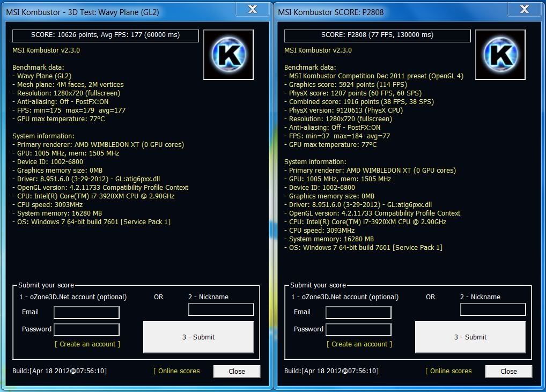Click 'CPU speed: 3093MHz' in the Wavy Plane window
Viewport: 546px width, 392px height.
(x=48, y=205)
